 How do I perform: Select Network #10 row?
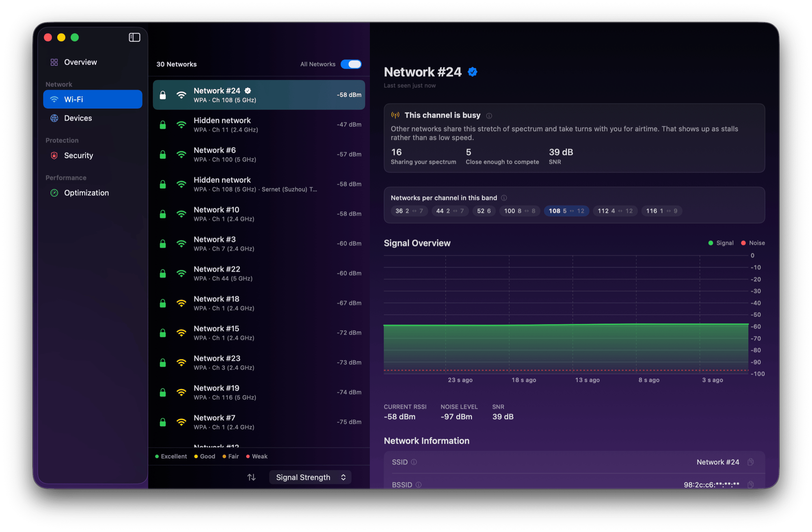point(259,214)
